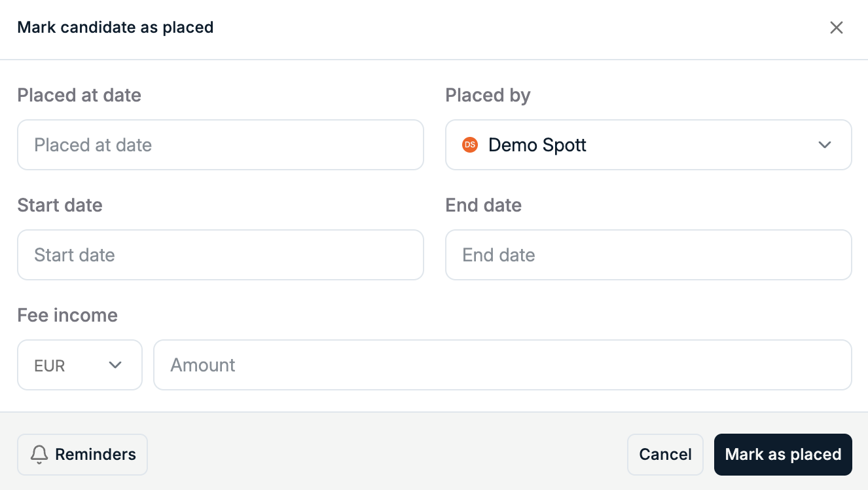Click the Placed by label
This screenshot has height=490, width=868.
point(488,95)
